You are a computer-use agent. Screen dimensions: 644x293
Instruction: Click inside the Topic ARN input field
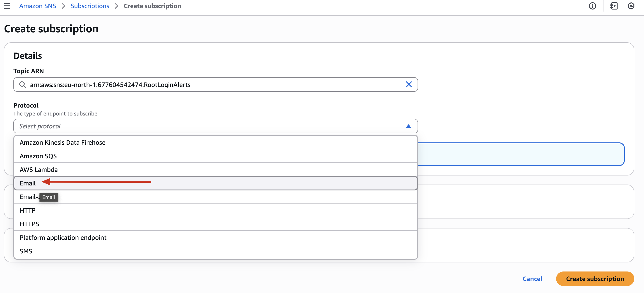(x=216, y=84)
